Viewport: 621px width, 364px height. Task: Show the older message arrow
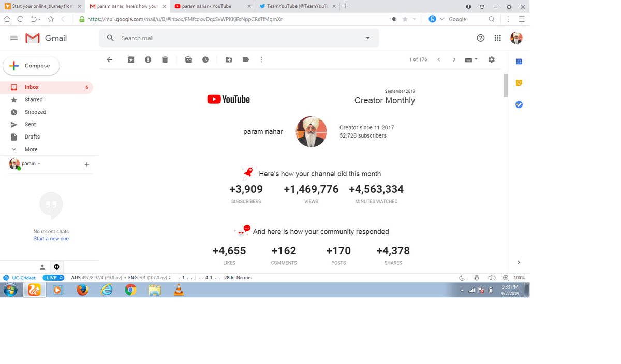[454, 60]
